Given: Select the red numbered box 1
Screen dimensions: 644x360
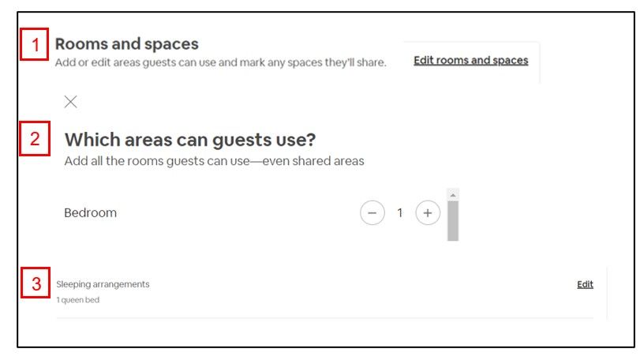Looking at the screenshot, I should (x=35, y=46).
